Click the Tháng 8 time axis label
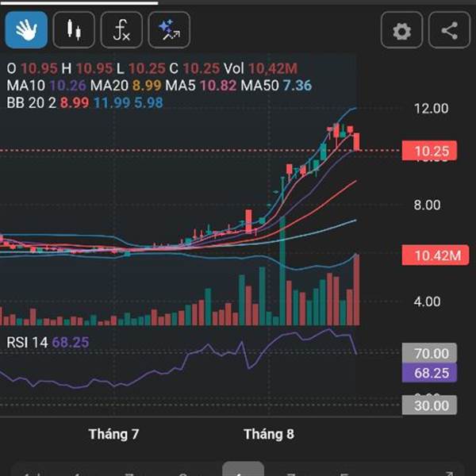This screenshot has height=476, width=476. [x=269, y=434]
